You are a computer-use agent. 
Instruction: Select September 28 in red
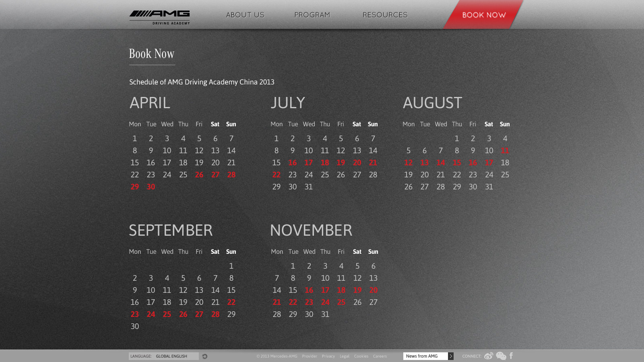[x=215, y=314]
